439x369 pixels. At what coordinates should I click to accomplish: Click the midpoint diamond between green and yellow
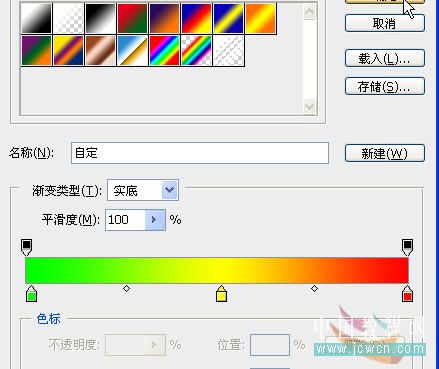tap(126, 289)
